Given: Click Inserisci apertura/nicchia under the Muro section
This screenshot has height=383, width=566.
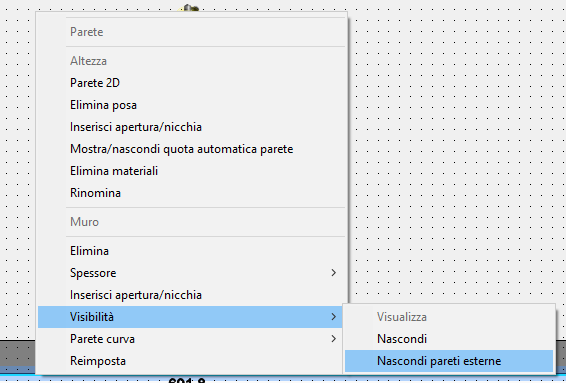Looking at the screenshot, I should pos(191,295).
